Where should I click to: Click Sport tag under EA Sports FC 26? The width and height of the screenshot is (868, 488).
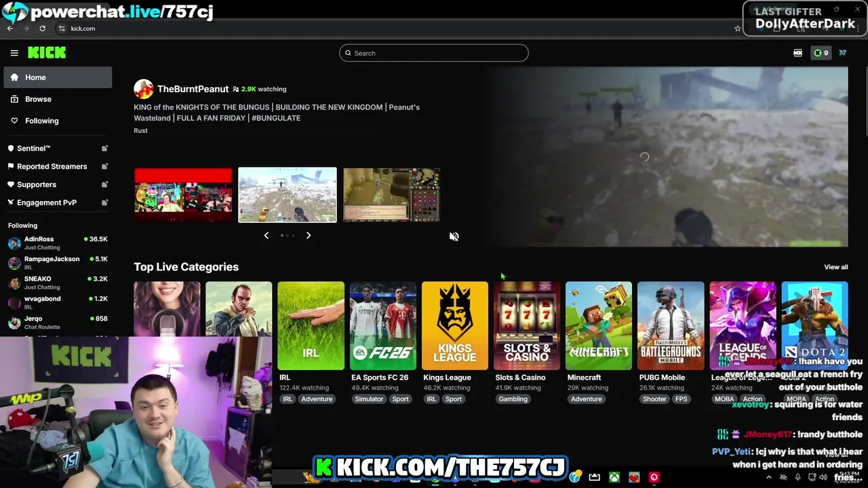point(400,399)
